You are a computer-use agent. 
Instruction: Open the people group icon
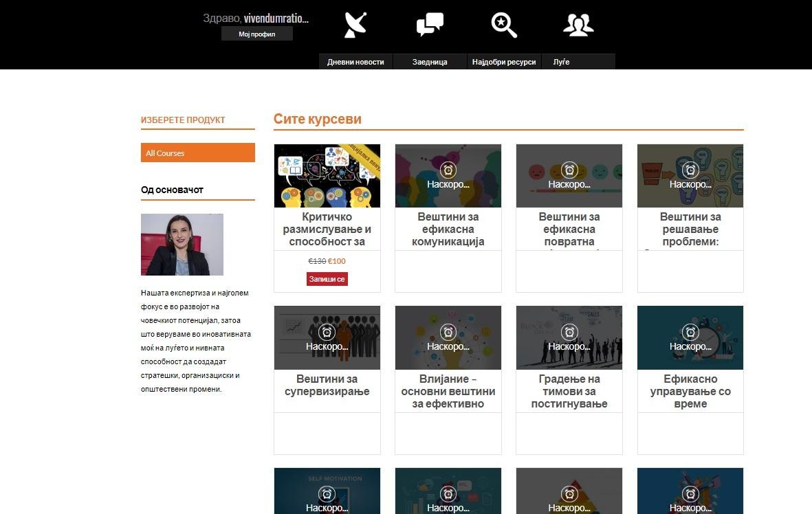click(578, 25)
